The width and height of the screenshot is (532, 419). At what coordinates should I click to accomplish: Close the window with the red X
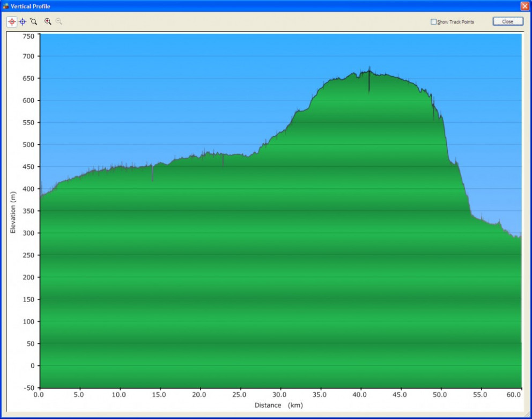click(x=524, y=6)
